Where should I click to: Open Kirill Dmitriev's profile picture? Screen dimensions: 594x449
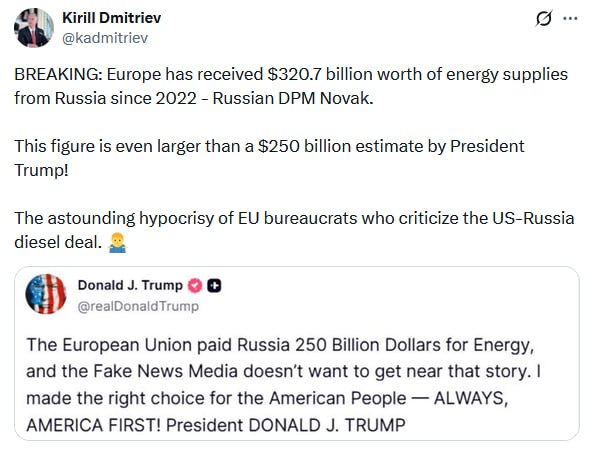(34, 28)
